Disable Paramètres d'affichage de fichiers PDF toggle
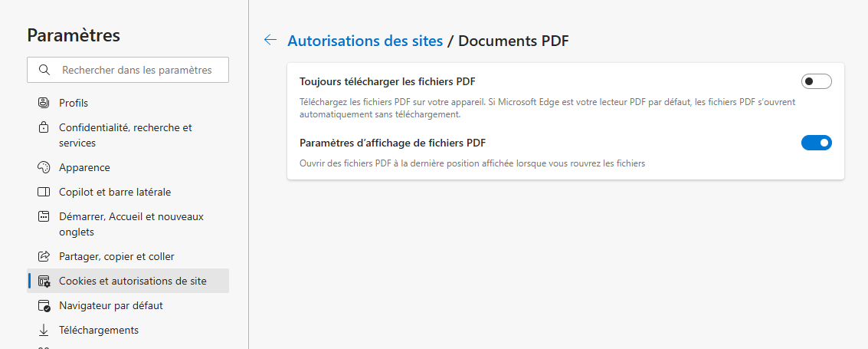This screenshot has width=868, height=349. (816, 143)
